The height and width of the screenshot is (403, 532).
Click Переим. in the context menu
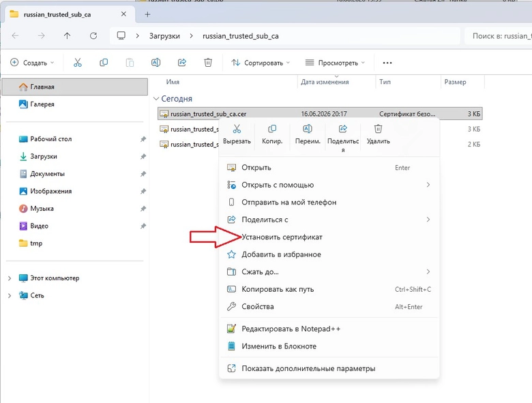click(x=308, y=134)
